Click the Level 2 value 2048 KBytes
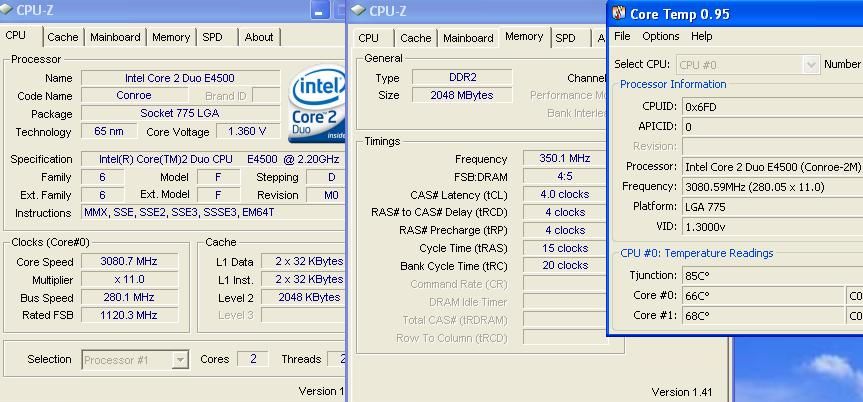The width and height of the screenshot is (863, 402). pos(303,297)
